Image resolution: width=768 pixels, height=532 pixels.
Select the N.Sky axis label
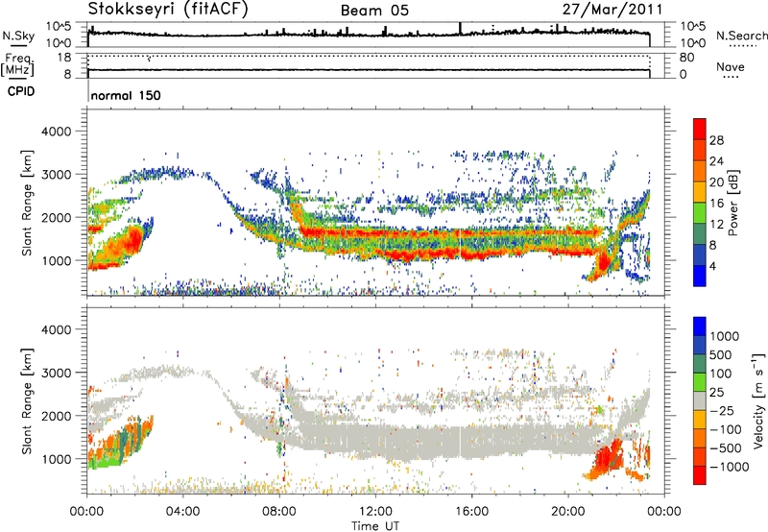click(x=18, y=36)
